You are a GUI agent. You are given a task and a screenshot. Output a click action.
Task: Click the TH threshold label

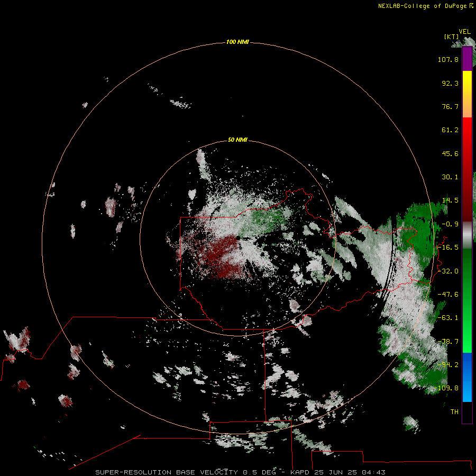[x=454, y=412]
